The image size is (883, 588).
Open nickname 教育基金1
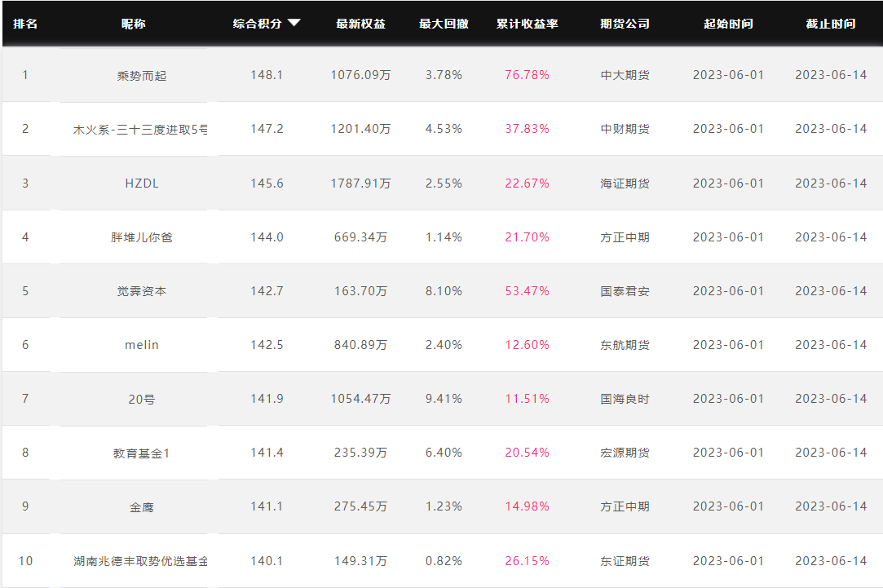(141, 453)
